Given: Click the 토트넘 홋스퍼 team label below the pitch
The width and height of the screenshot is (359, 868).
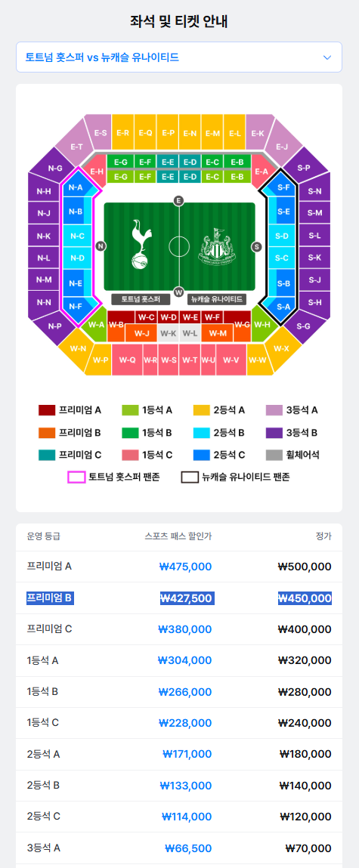Looking at the screenshot, I should 140,299.
